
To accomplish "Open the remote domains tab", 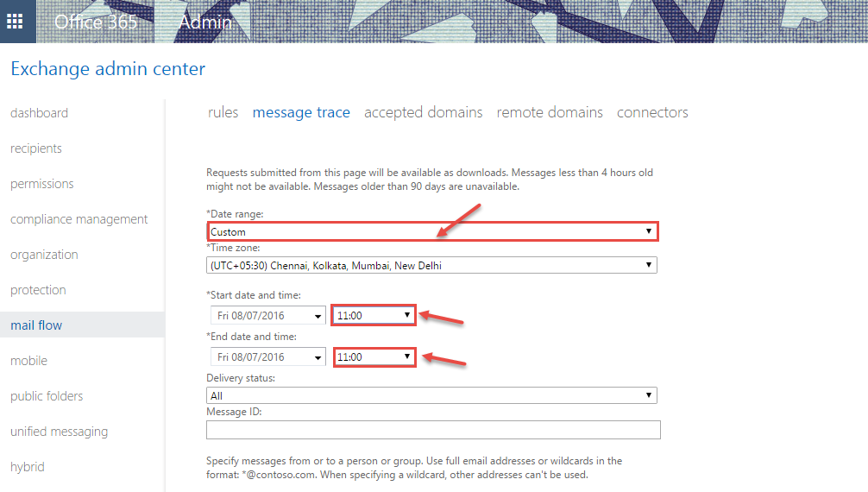I will (550, 112).
